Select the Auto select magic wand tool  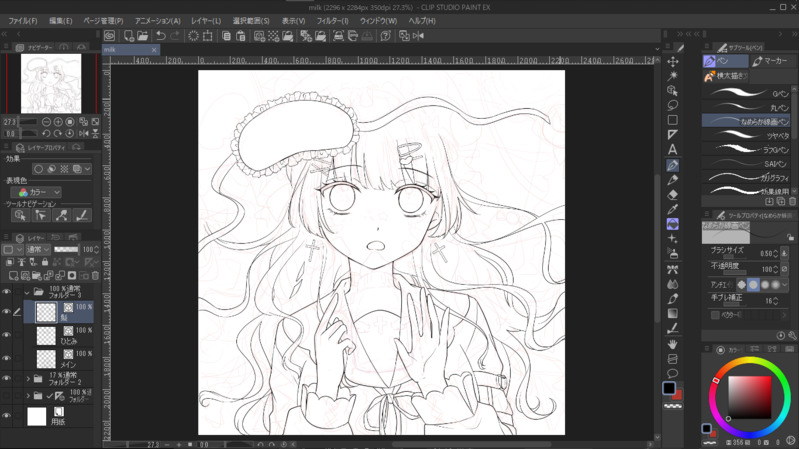pyautogui.click(x=673, y=76)
